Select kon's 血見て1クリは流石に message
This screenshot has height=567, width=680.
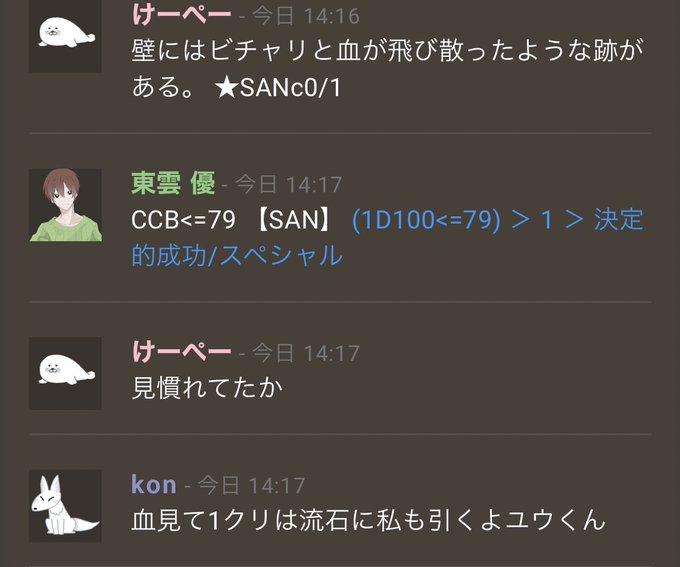368,520
